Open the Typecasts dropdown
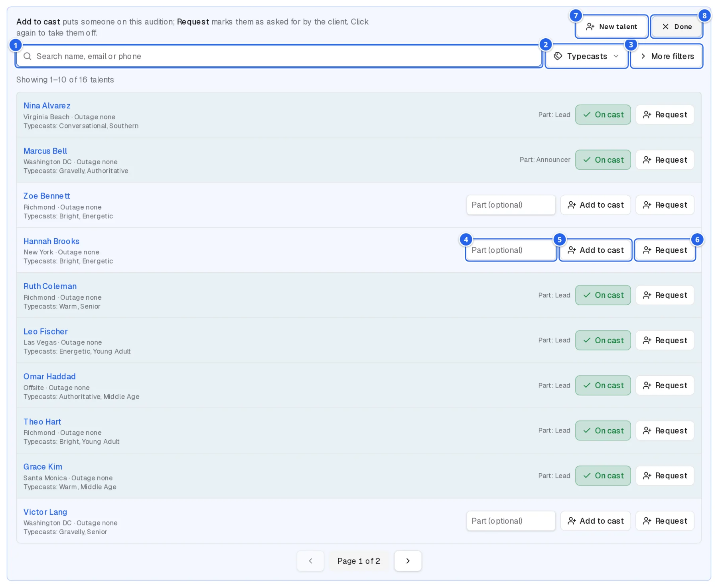 586,56
